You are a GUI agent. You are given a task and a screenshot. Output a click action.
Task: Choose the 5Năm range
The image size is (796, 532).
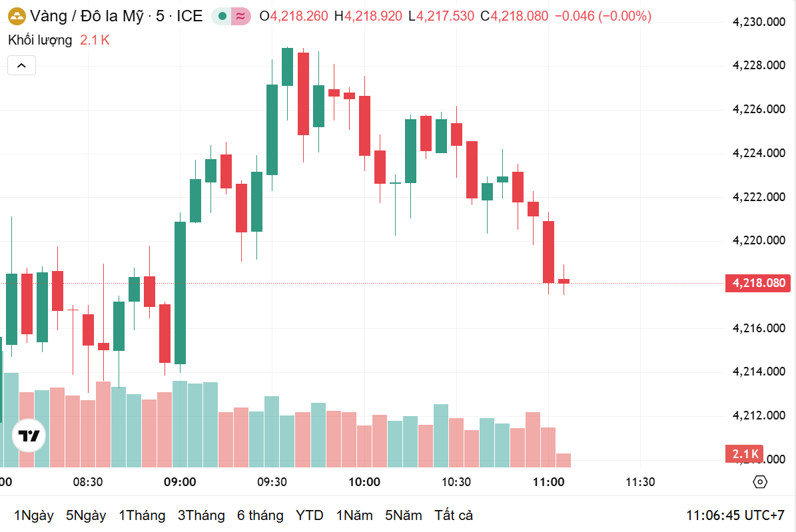tap(404, 515)
